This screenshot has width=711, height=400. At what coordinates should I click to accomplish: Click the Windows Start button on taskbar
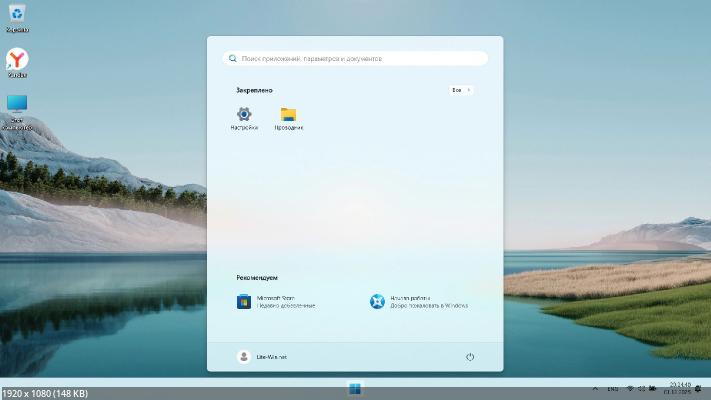pos(355,389)
